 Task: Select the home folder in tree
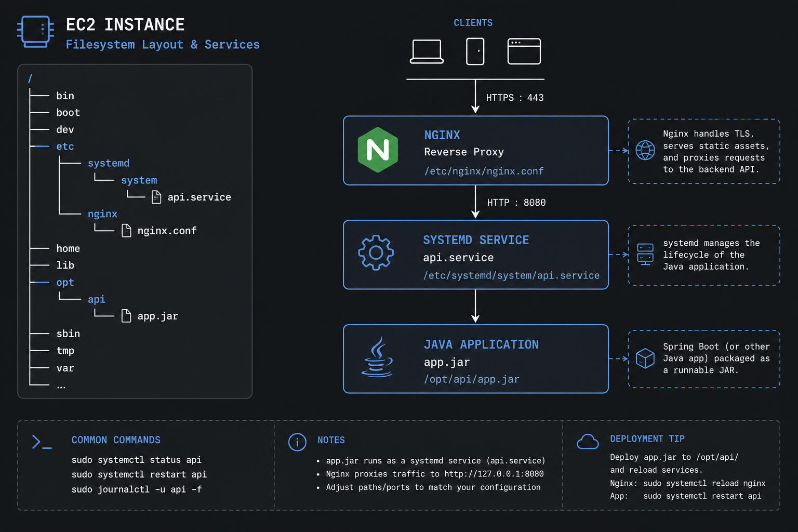point(68,248)
